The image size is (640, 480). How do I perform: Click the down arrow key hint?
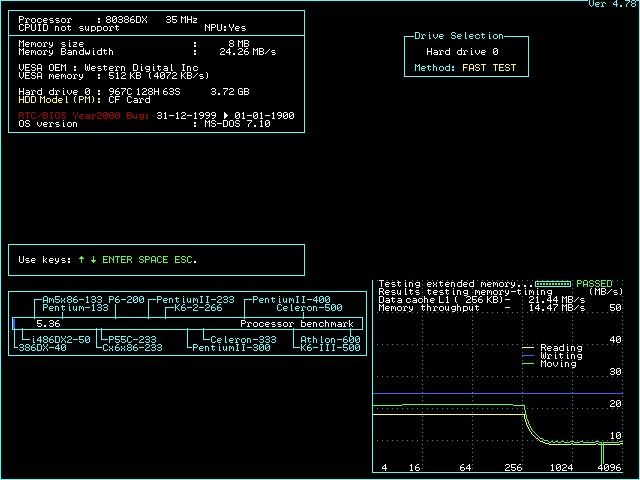coord(93,260)
